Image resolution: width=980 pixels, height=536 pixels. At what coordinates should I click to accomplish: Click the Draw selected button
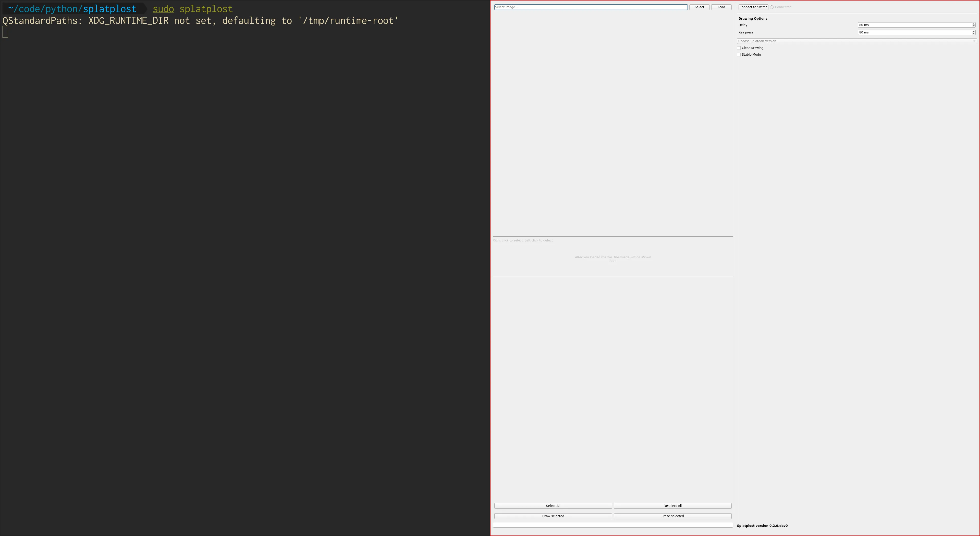point(553,516)
